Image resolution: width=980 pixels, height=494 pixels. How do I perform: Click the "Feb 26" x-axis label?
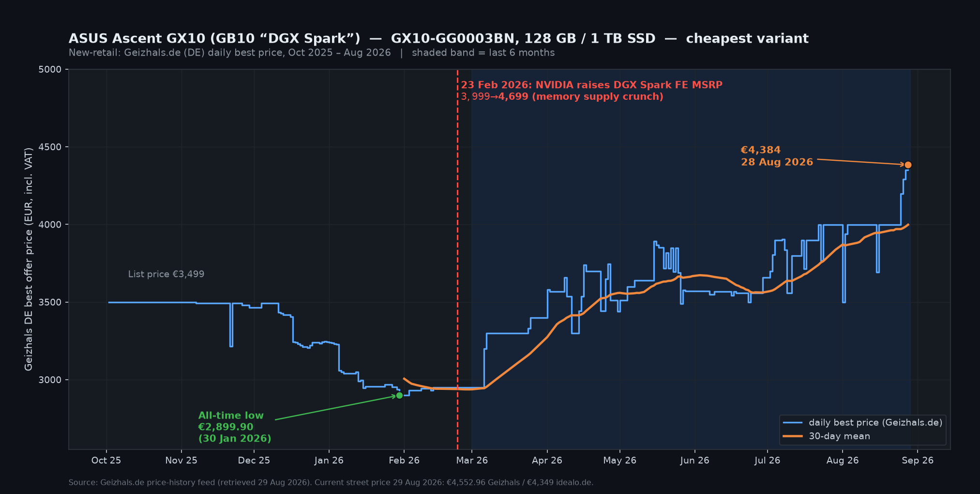click(404, 460)
